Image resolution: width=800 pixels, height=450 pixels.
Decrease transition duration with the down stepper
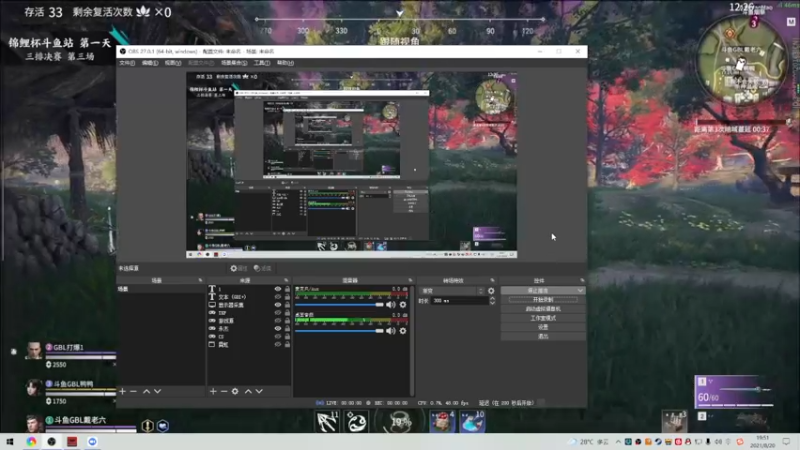pyautogui.click(x=492, y=303)
